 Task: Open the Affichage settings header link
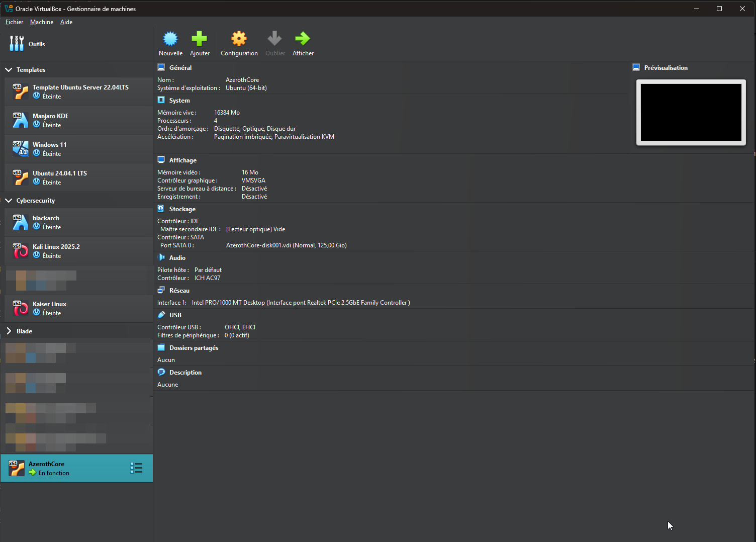coord(183,160)
